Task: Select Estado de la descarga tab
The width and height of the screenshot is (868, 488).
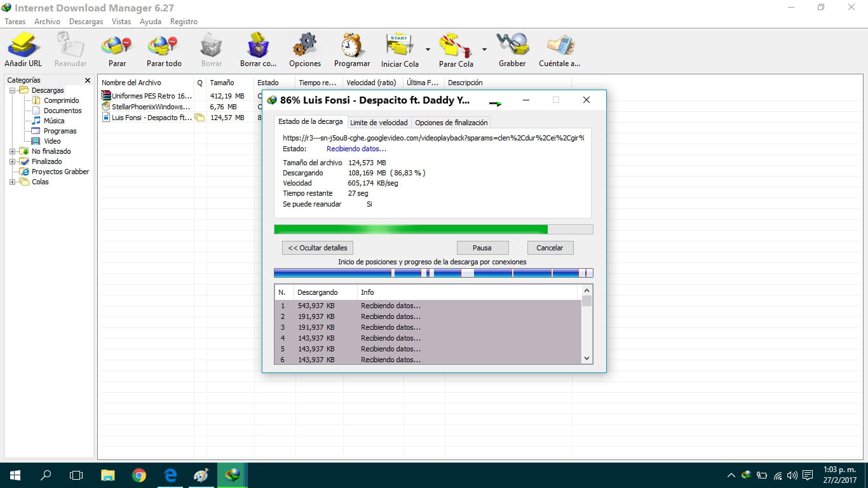Action: pyautogui.click(x=310, y=121)
